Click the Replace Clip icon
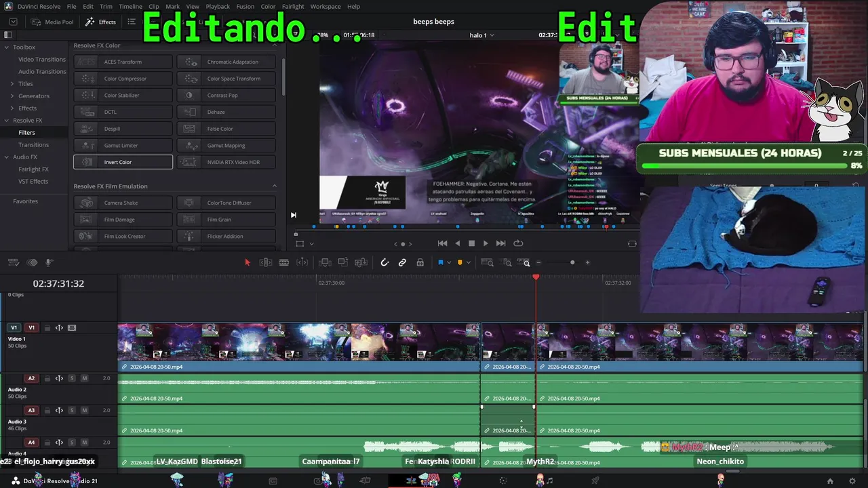The width and height of the screenshot is (868, 488). [x=361, y=262]
